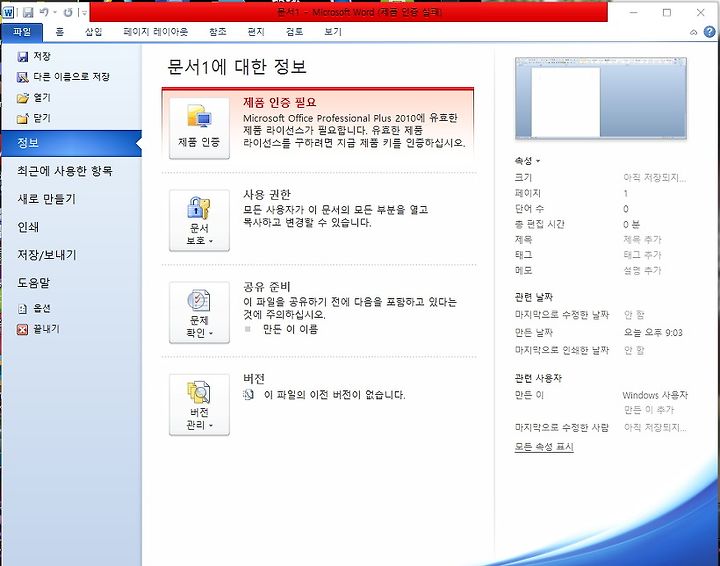Click the Word application icon in title bar

[x=8, y=12]
